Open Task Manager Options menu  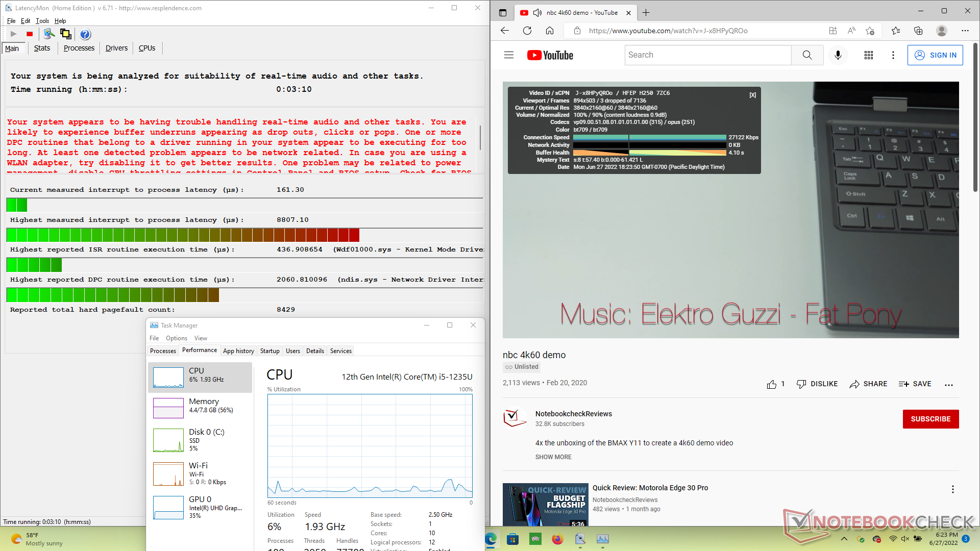[177, 338]
